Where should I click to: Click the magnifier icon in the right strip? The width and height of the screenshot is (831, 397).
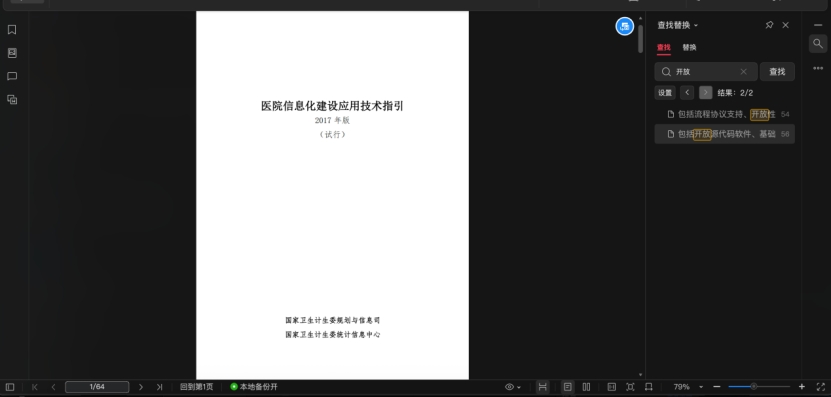click(x=818, y=43)
